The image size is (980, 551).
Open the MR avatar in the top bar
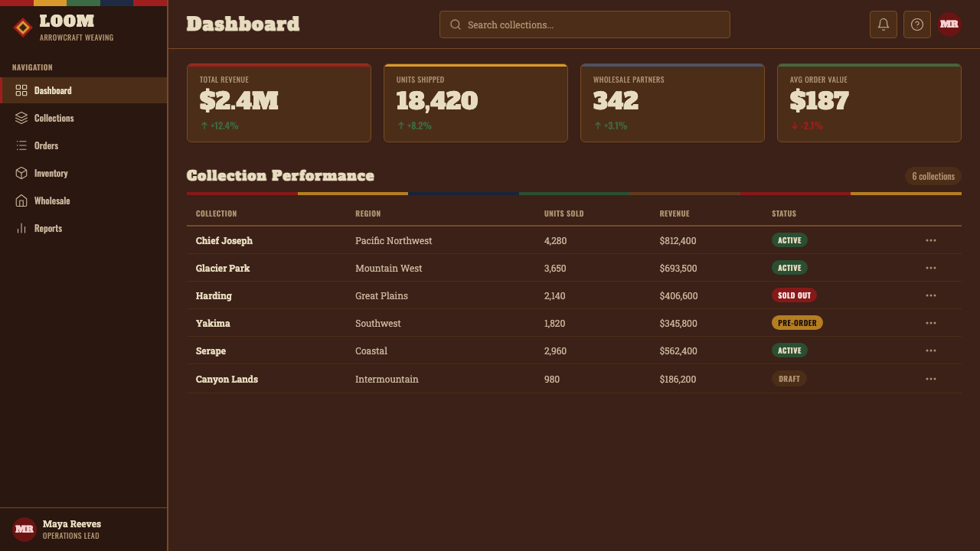[x=949, y=24]
